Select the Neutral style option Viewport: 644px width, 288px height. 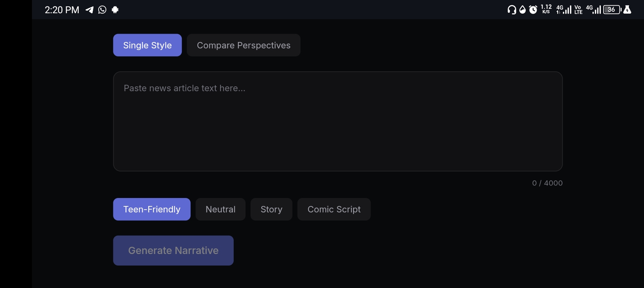(221, 209)
